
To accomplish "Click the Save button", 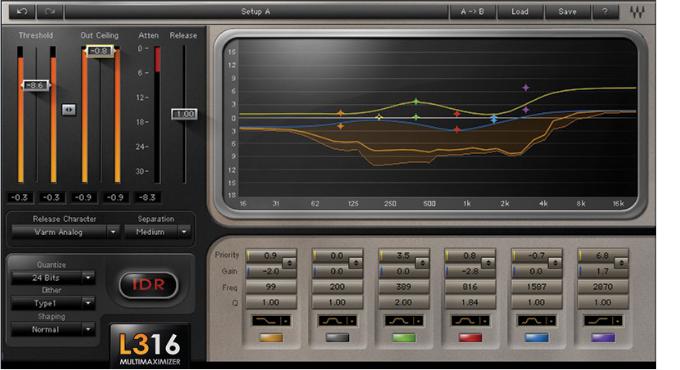I will 567,12.
